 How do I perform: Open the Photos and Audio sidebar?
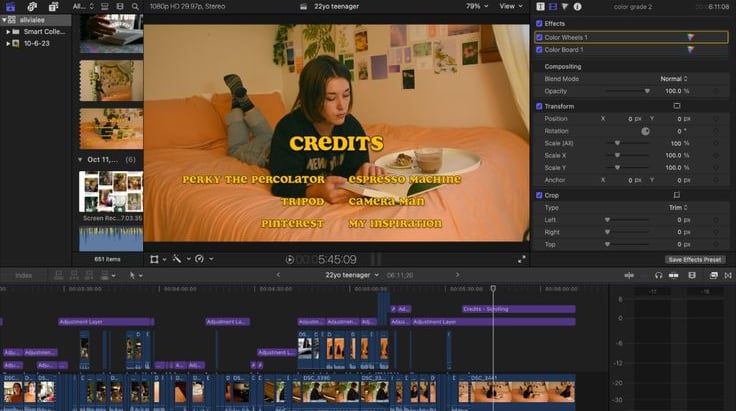point(32,6)
